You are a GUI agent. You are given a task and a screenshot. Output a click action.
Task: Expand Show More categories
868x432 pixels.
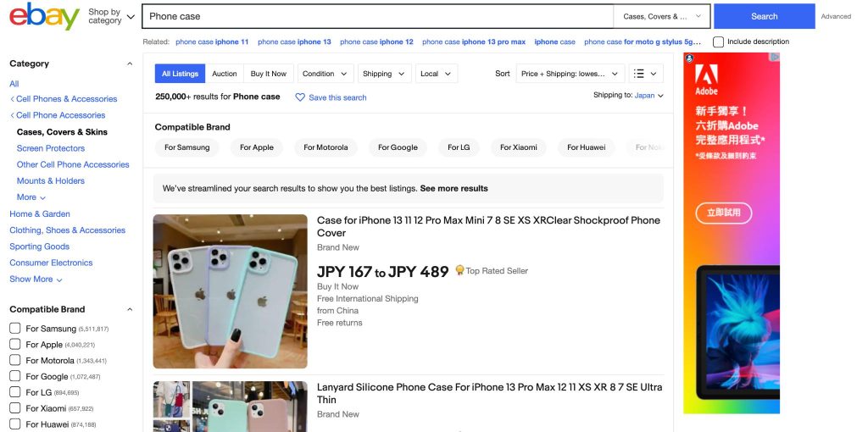point(36,279)
